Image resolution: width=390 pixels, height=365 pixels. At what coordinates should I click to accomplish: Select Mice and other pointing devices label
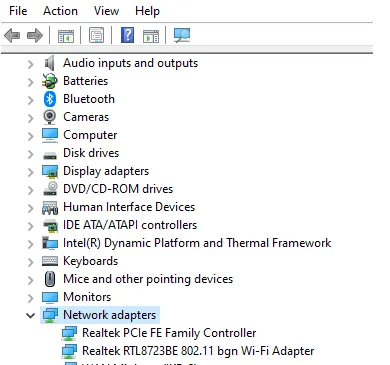tap(148, 279)
